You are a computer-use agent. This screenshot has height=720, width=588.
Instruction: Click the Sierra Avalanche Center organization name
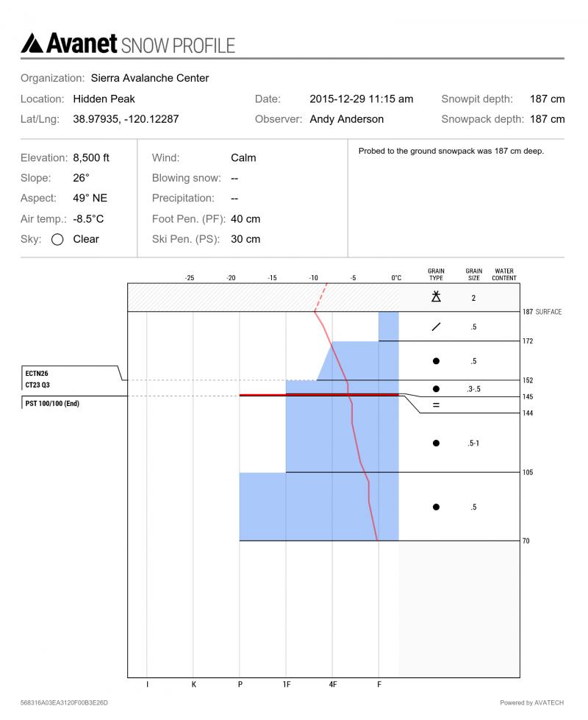point(149,78)
